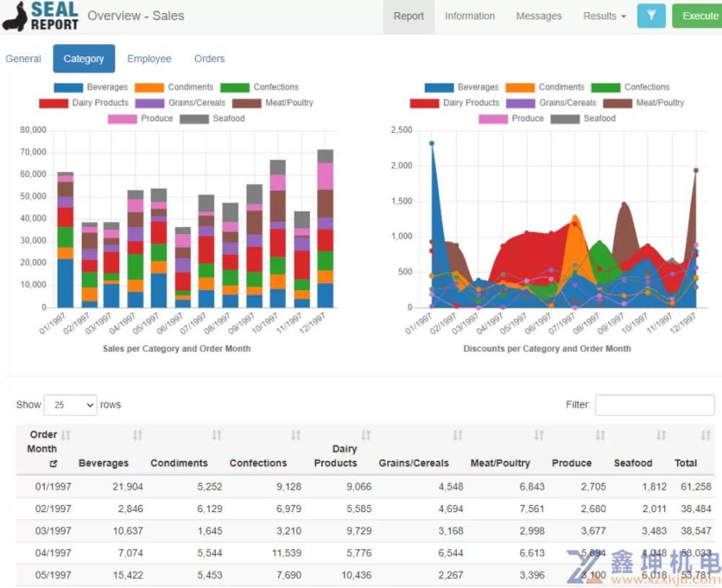Open the Show rows count dropdown

tap(71, 405)
